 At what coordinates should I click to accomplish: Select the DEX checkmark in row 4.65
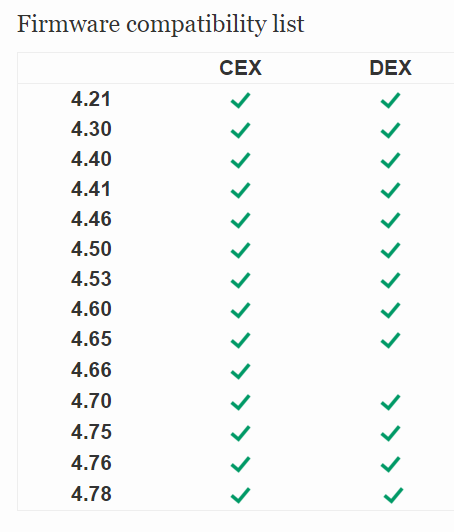[x=390, y=340]
